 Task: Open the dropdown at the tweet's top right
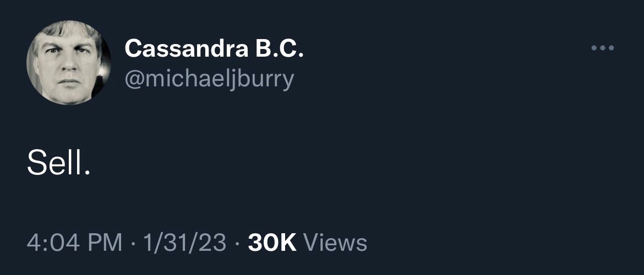pyautogui.click(x=602, y=48)
